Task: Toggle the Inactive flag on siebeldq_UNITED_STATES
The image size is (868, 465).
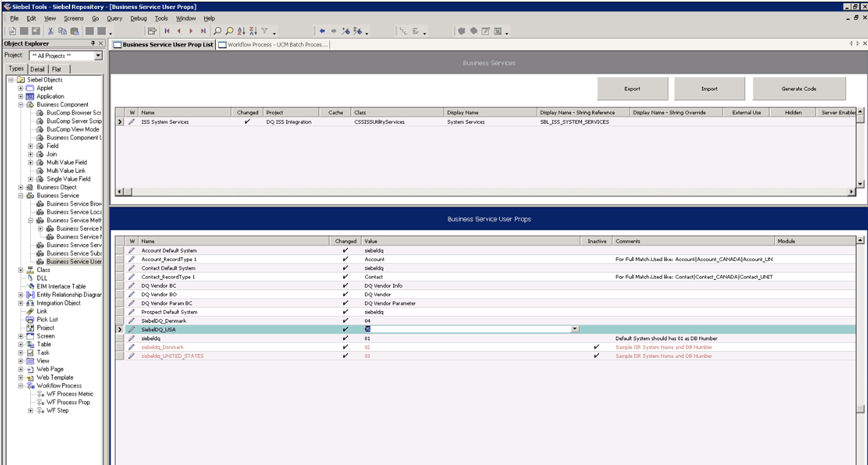Action: [596, 356]
